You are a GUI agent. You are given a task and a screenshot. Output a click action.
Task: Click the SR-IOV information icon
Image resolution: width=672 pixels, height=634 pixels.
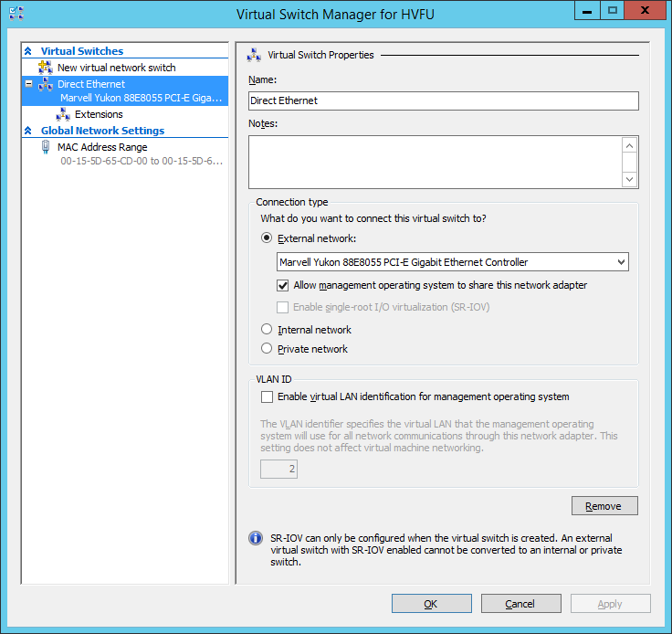point(256,539)
